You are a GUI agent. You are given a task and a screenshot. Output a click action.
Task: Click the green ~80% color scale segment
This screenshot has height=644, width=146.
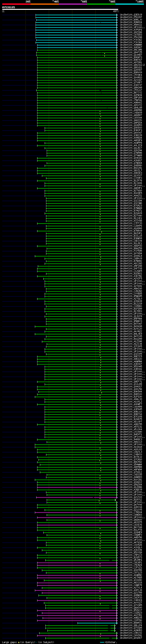(101, 4)
